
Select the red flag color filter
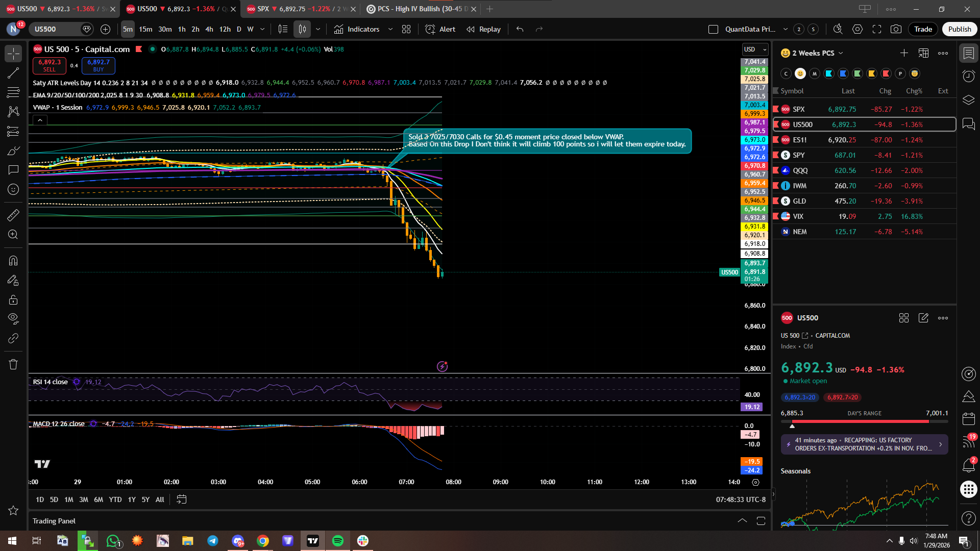coord(886,73)
